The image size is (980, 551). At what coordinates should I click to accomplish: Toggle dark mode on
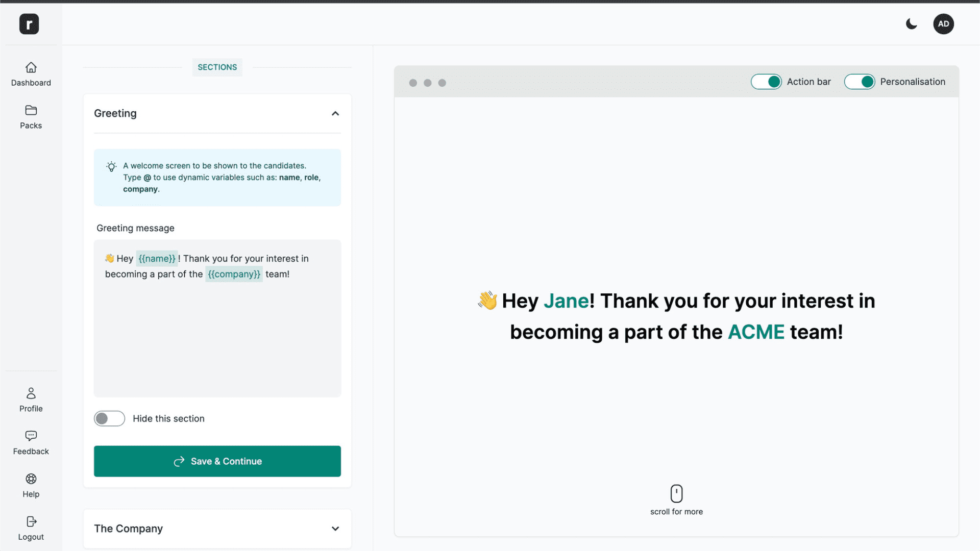pyautogui.click(x=911, y=23)
